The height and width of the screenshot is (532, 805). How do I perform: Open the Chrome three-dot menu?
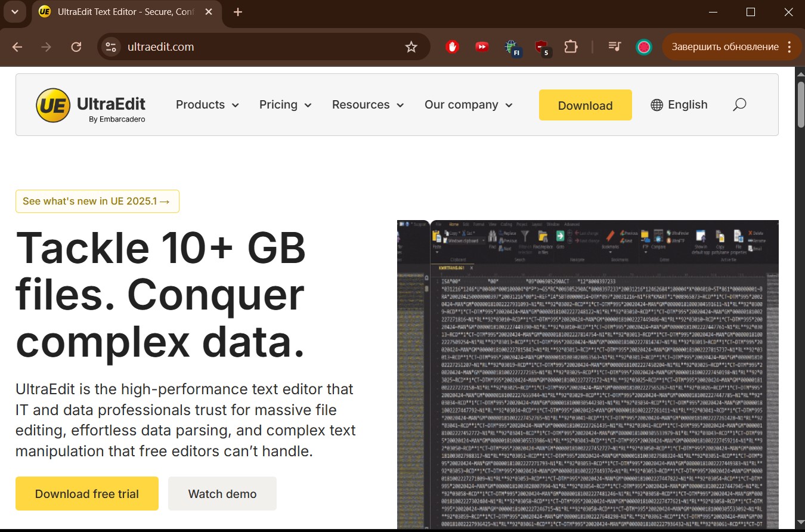(x=790, y=47)
